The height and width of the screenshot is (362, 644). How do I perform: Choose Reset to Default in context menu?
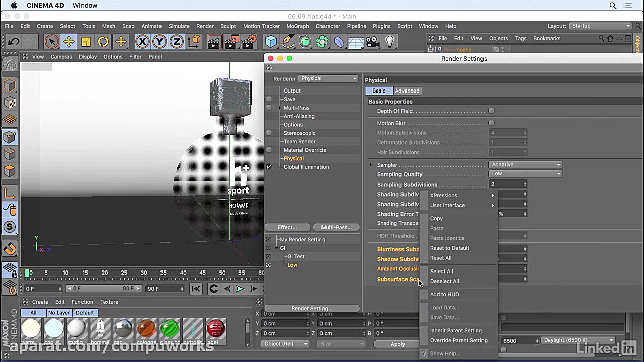[449, 248]
